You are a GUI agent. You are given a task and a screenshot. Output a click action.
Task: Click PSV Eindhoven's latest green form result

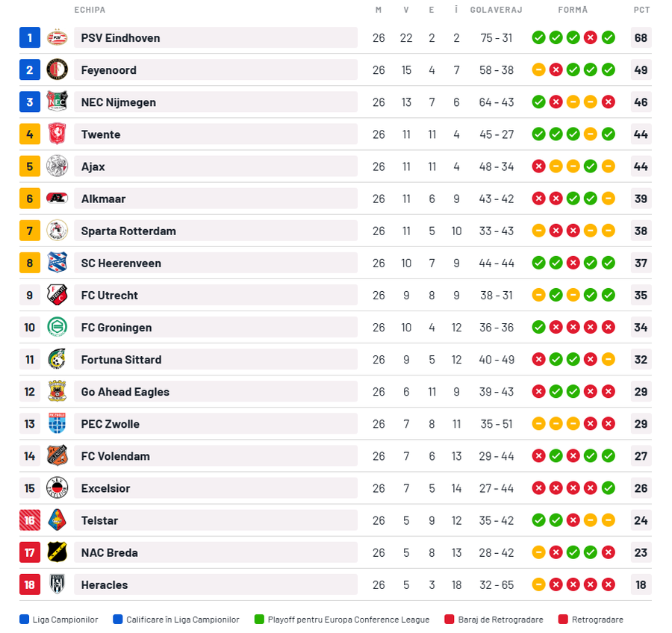click(609, 38)
